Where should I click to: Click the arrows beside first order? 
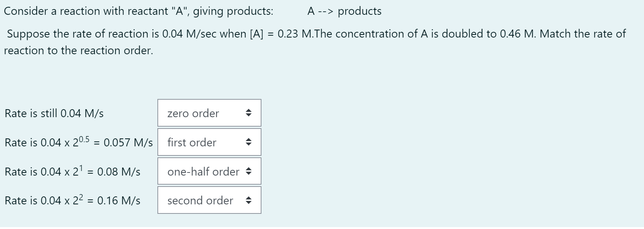tap(249, 142)
